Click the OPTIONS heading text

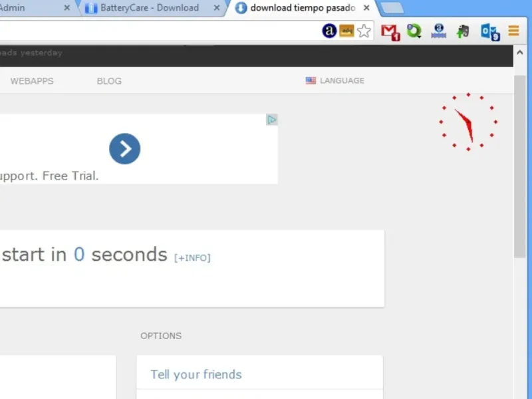(161, 336)
